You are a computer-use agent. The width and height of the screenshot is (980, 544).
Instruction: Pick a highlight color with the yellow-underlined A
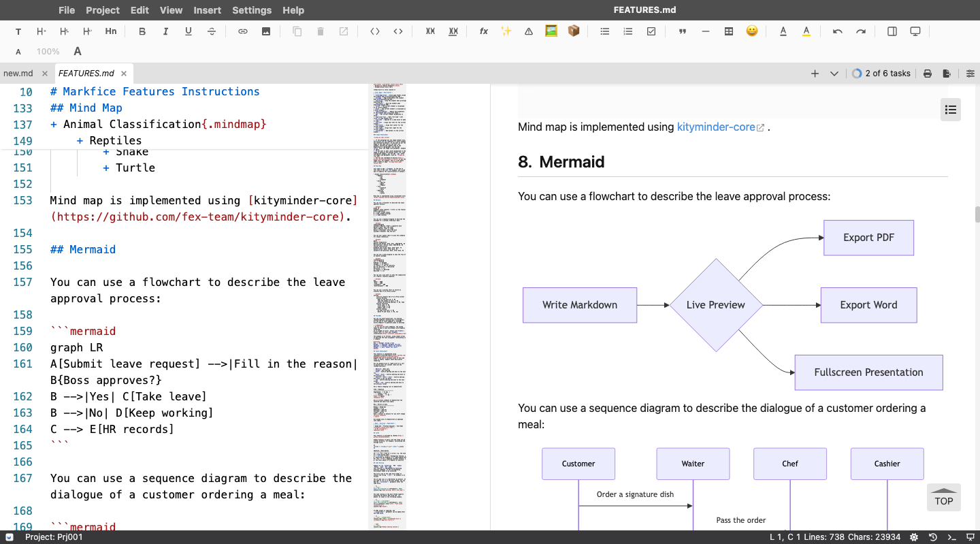(806, 31)
